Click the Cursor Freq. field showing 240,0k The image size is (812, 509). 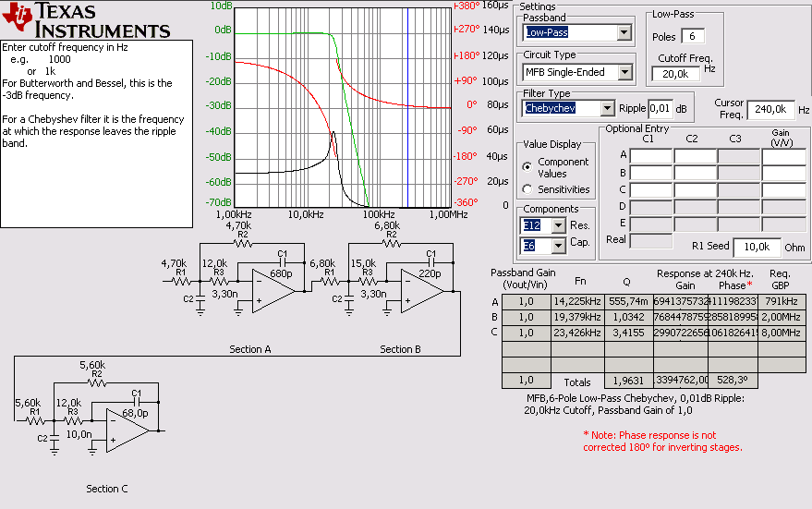pyautogui.click(x=770, y=109)
